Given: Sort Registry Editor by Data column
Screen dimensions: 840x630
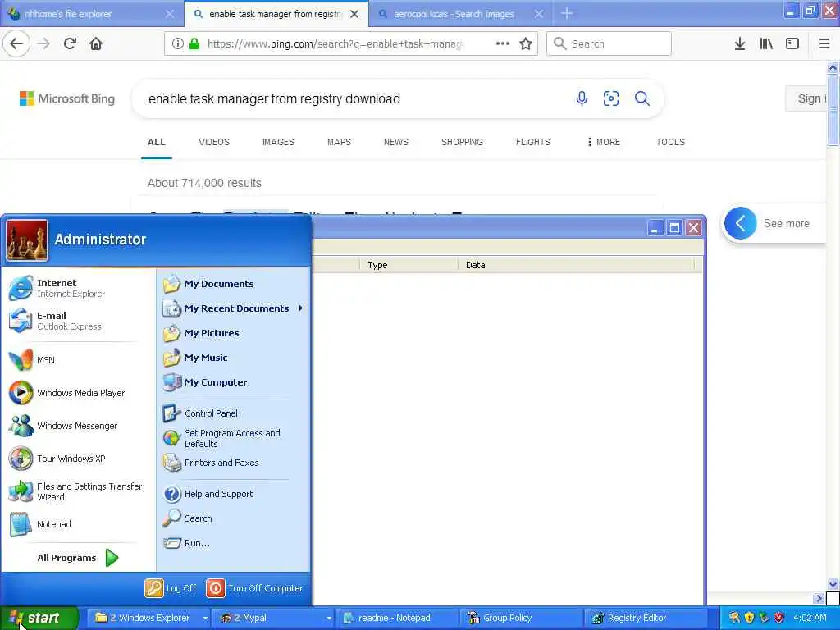Looking at the screenshot, I should pyautogui.click(x=576, y=265).
